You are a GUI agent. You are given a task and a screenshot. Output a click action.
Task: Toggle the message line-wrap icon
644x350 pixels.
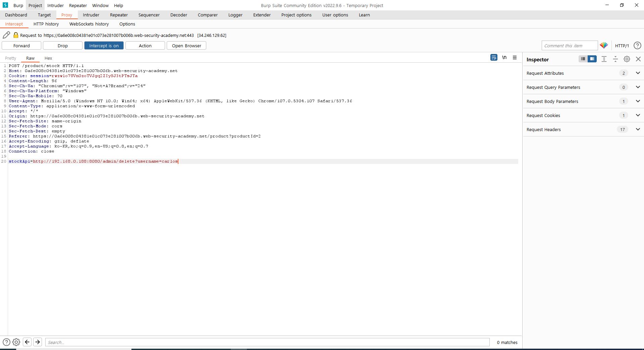(494, 58)
